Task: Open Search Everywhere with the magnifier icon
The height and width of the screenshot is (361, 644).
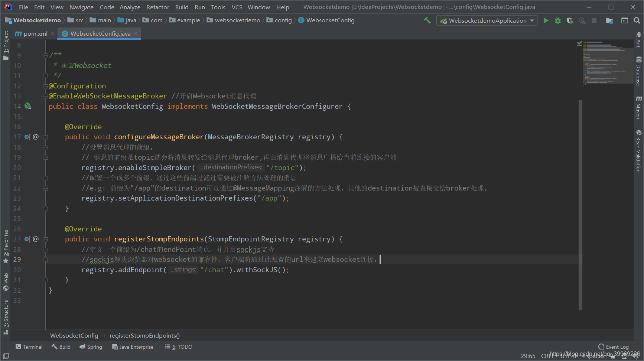Action: tap(637, 20)
